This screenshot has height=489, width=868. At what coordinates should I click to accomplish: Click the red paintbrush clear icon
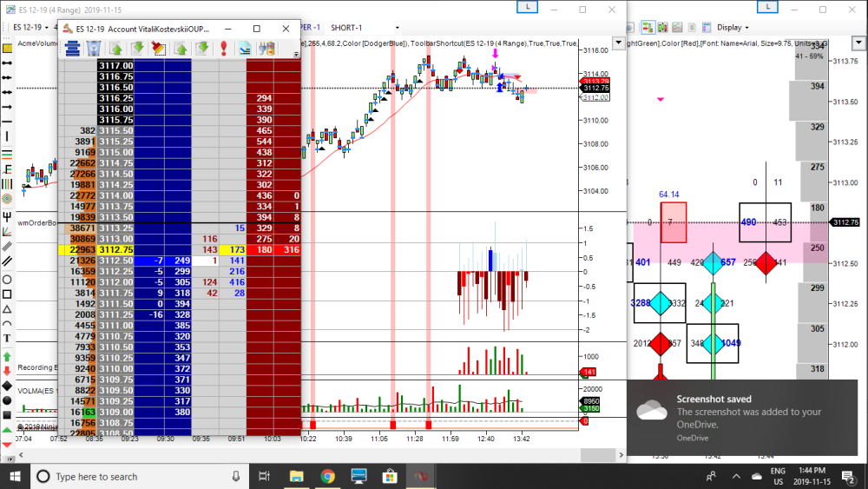pos(159,49)
